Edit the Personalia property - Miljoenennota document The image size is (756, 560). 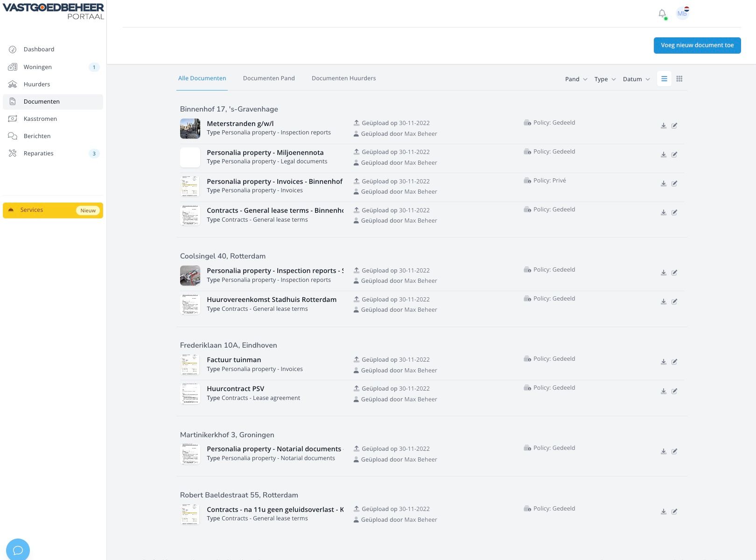674,154
